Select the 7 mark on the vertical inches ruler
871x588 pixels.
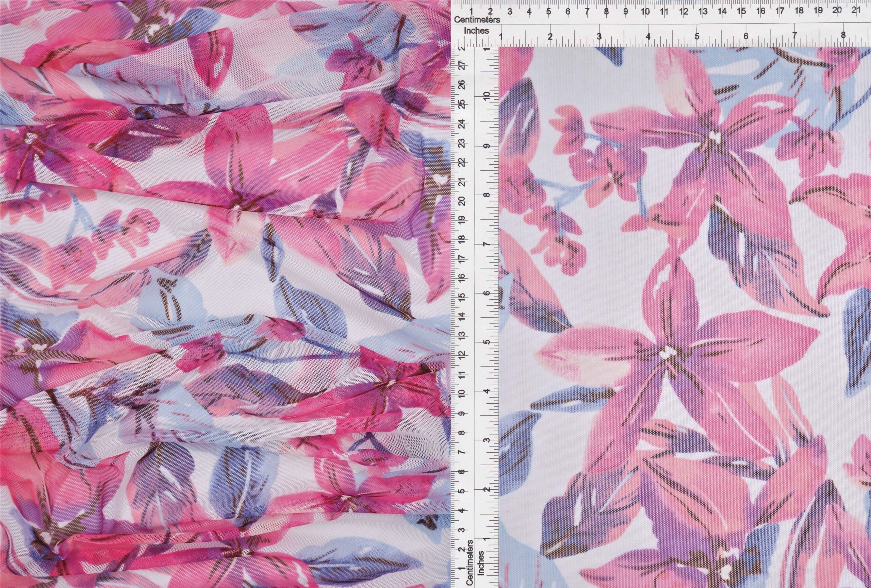(x=486, y=244)
